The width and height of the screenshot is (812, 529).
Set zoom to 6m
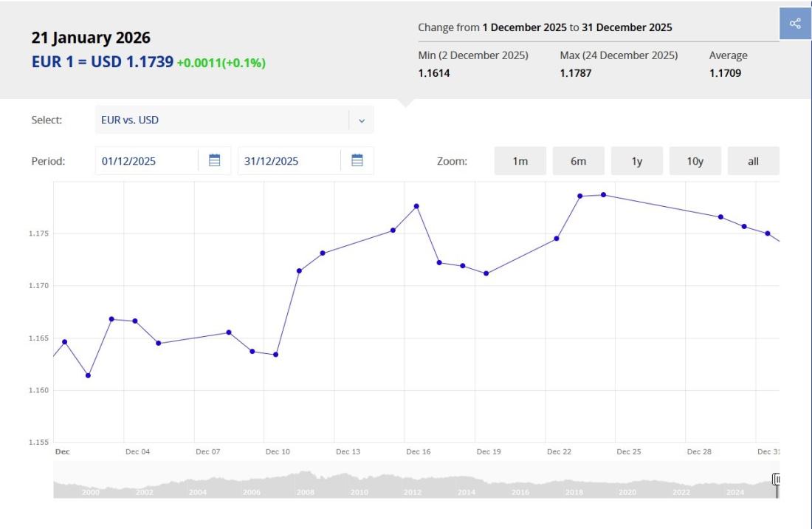(578, 161)
